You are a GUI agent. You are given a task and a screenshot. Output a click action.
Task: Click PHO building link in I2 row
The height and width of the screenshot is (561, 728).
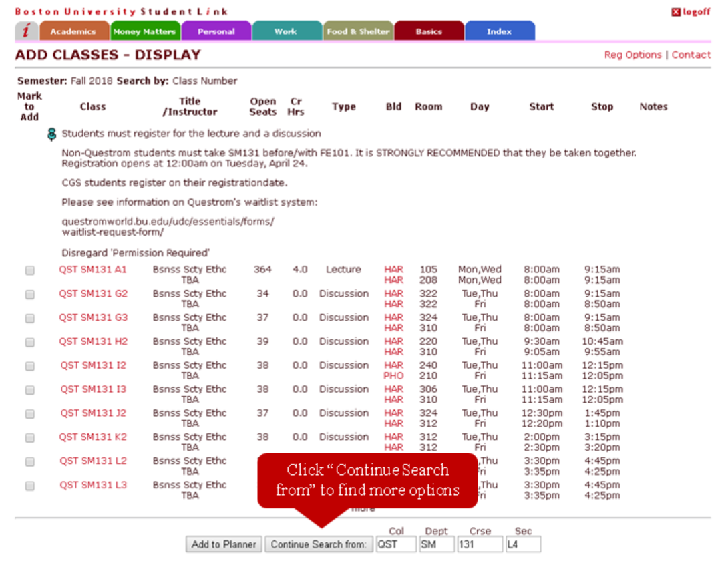pos(393,375)
